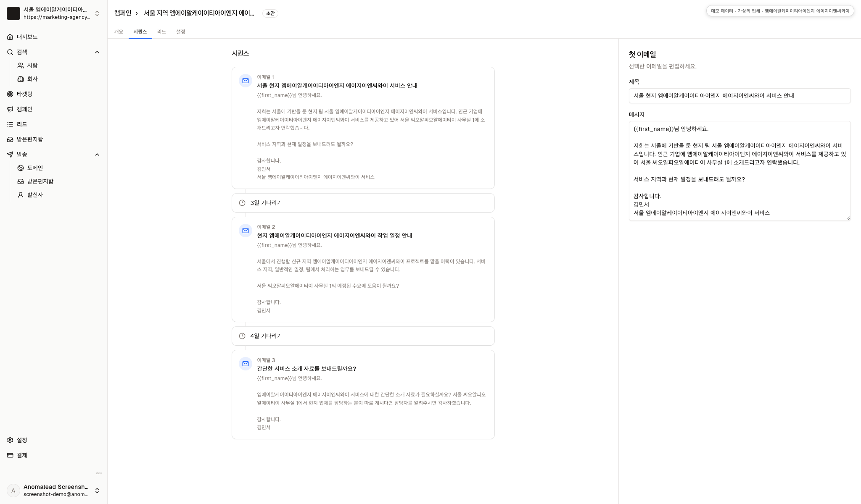The width and height of the screenshot is (861, 504).
Task: Open the 캠페인 megaphone icon
Action: [10, 109]
